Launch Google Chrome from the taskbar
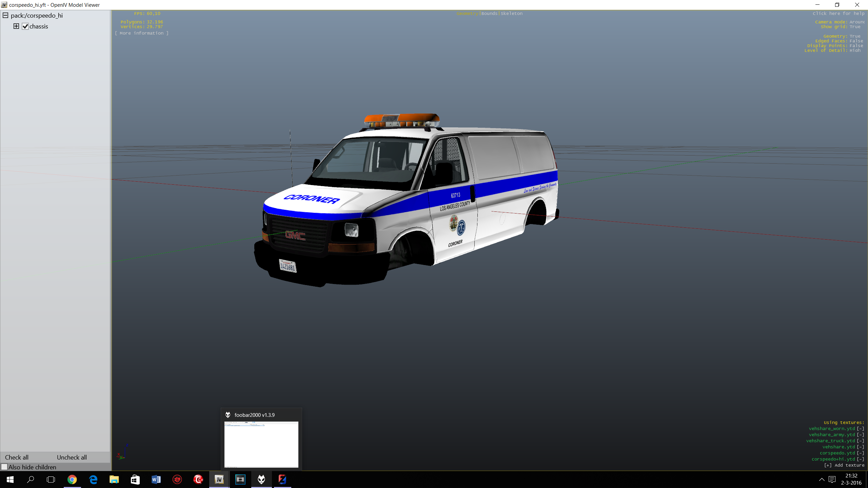Image resolution: width=868 pixels, height=488 pixels. tap(72, 480)
